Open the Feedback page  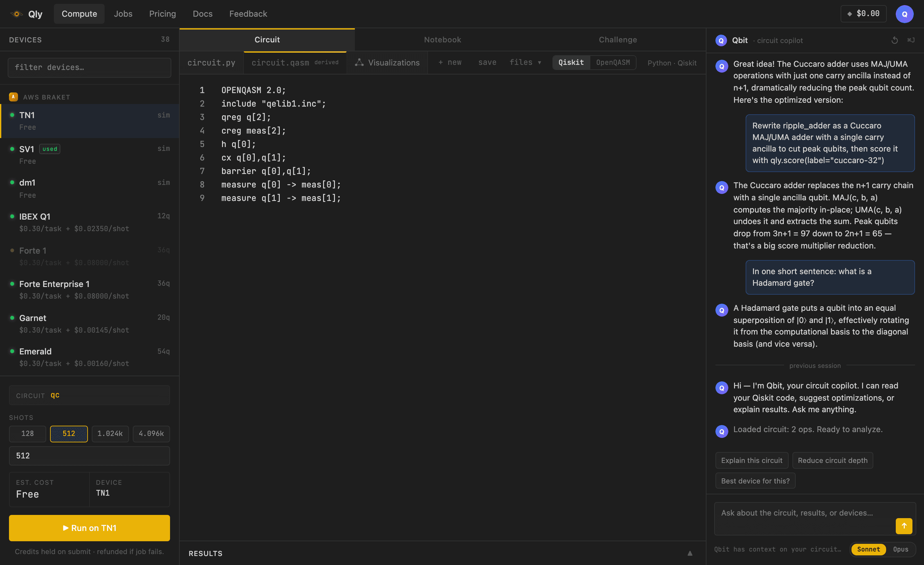click(248, 14)
